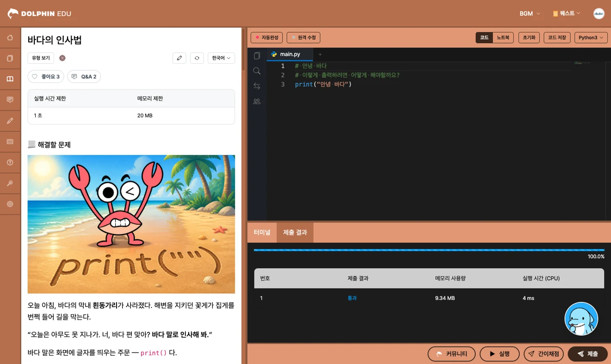Image resolution: width=611 pixels, height=364 pixels.
Task: Switch to the 터미널 tab
Action: tap(262, 232)
